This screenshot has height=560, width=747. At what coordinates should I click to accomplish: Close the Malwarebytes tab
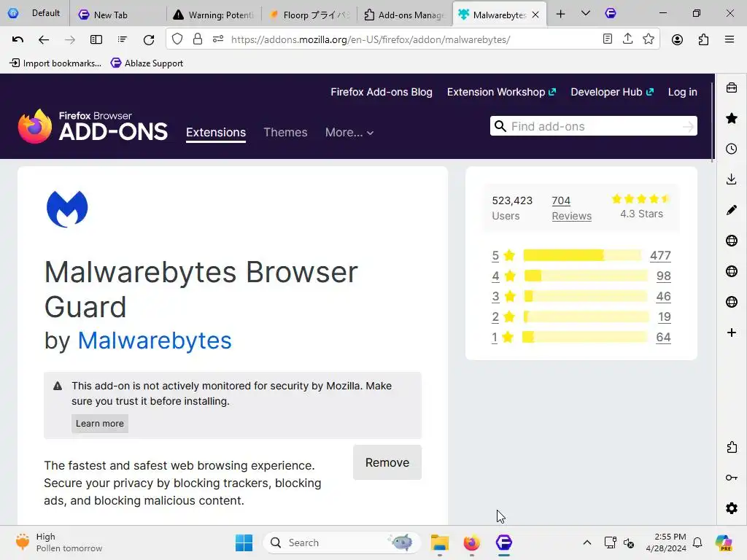(x=535, y=15)
